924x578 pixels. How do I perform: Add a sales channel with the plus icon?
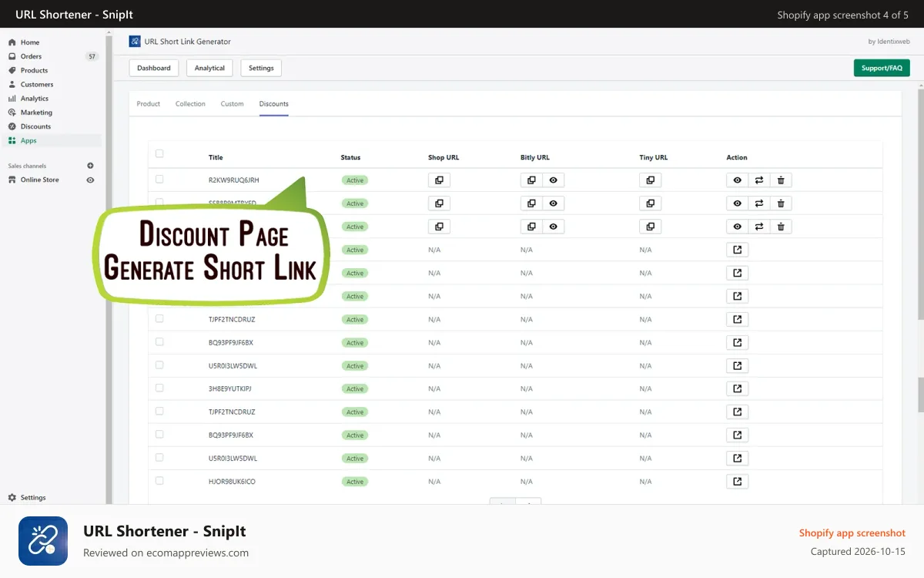[x=90, y=166]
